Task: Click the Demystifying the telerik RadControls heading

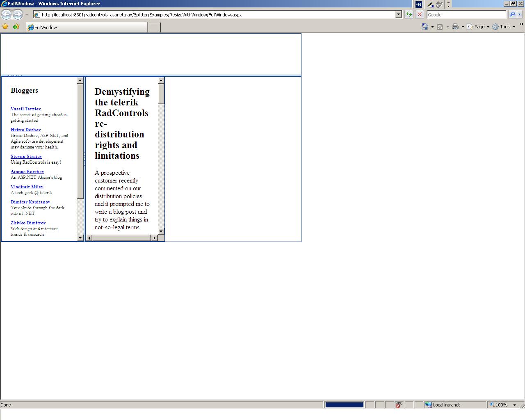Action: (122, 123)
